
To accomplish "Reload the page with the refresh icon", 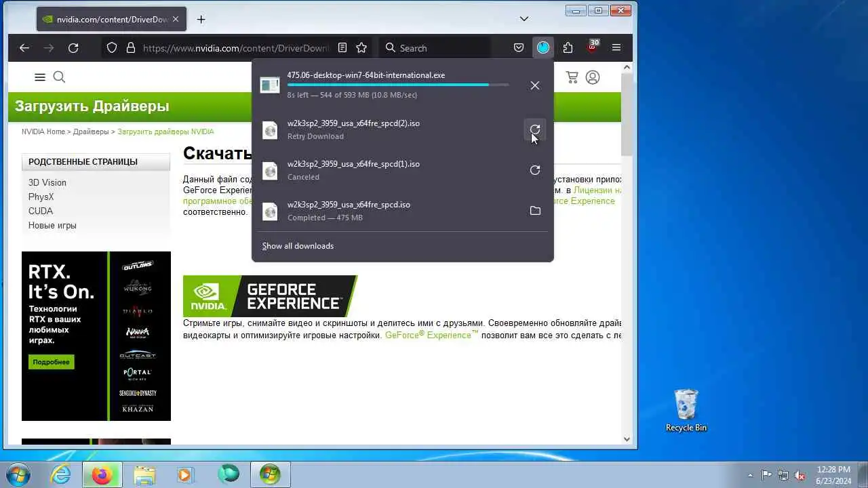I will tap(73, 48).
